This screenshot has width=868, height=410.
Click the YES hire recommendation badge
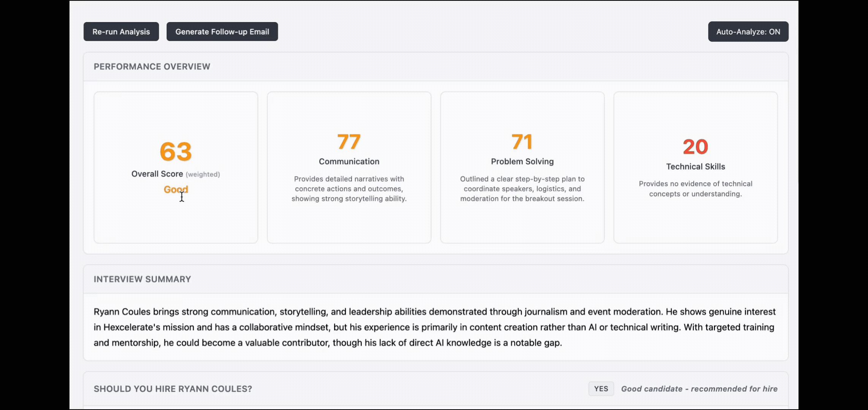pos(601,389)
